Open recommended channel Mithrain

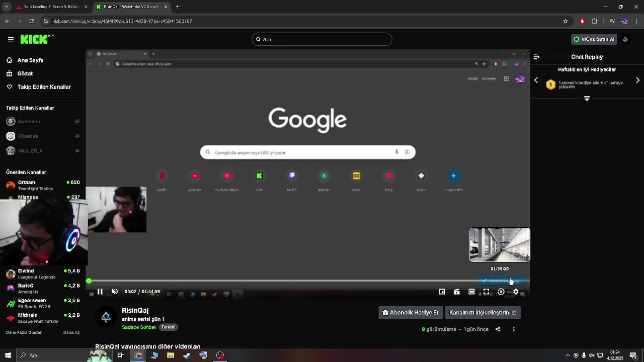pos(43,318)
